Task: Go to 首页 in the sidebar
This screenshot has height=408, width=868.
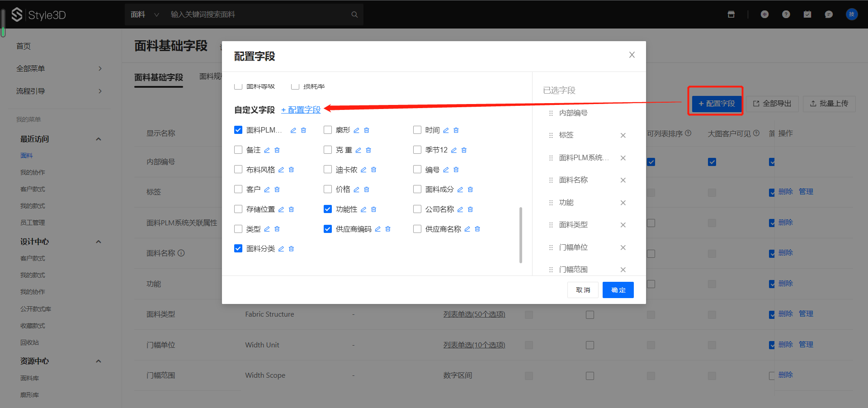Action: click(x=24, y=46)
